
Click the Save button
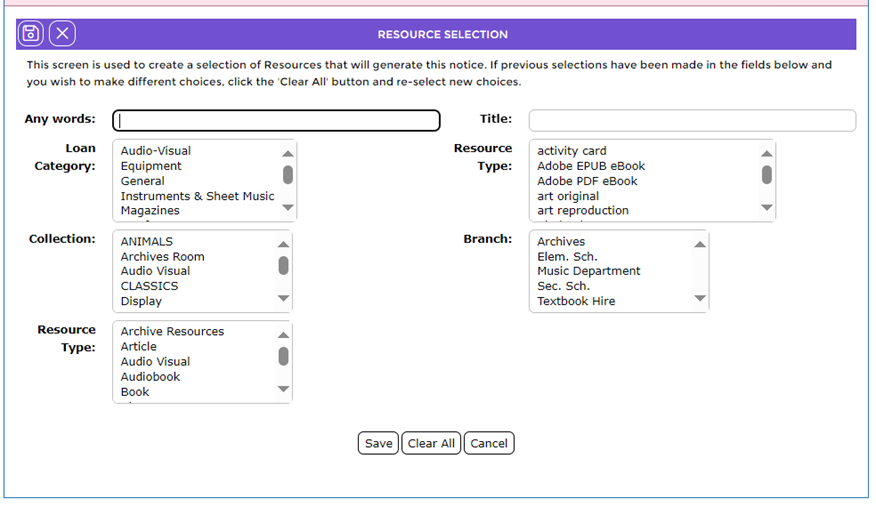click(x=378, y=443)
